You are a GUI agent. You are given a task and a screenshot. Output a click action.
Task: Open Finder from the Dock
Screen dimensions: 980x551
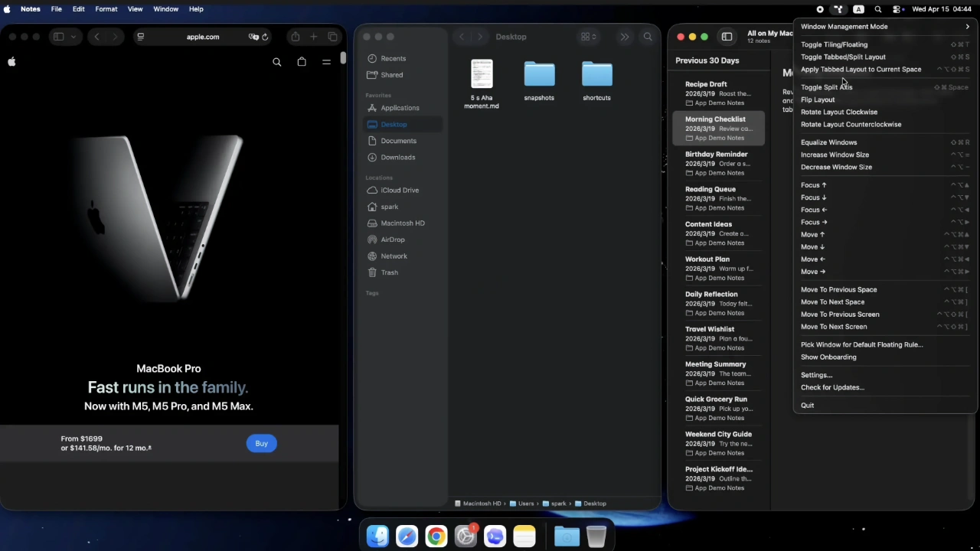[377, 536]
